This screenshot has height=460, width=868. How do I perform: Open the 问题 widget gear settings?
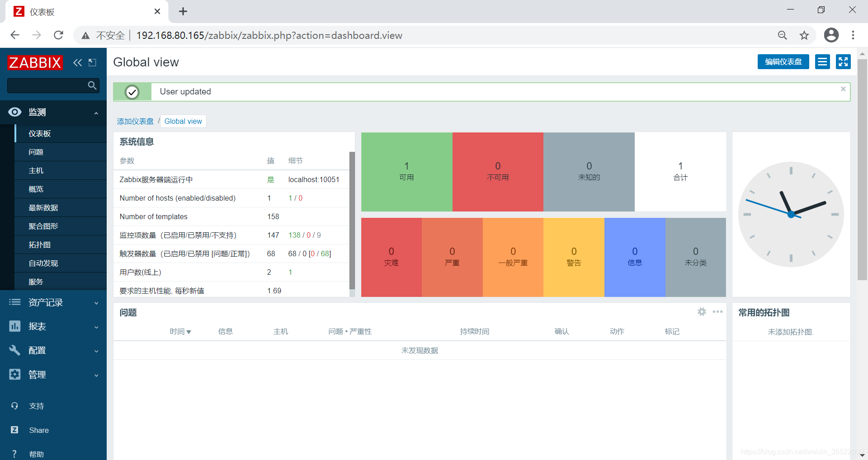pos(702,312)
